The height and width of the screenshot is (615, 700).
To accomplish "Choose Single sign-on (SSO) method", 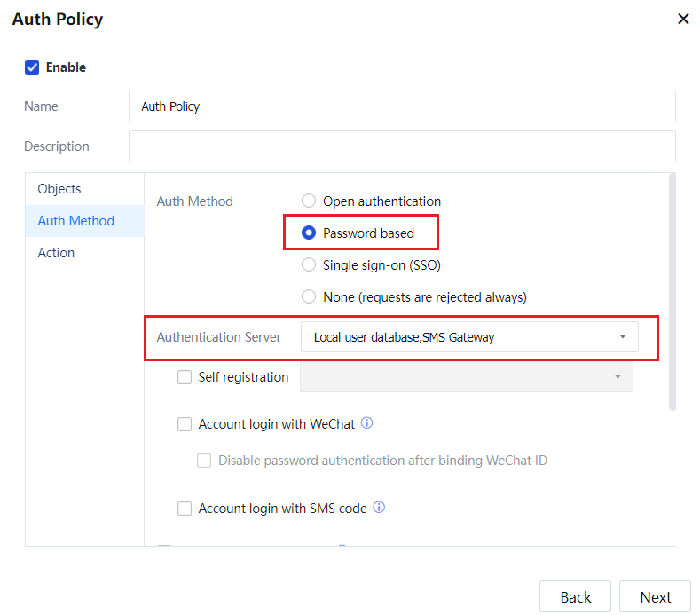I will click(x=309, y=264).
